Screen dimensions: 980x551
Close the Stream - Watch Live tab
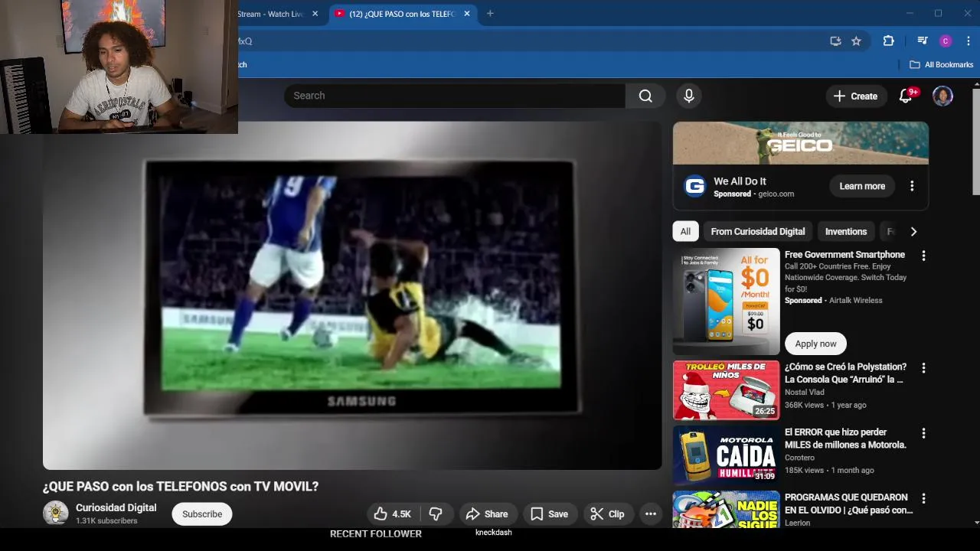point(315,14)
